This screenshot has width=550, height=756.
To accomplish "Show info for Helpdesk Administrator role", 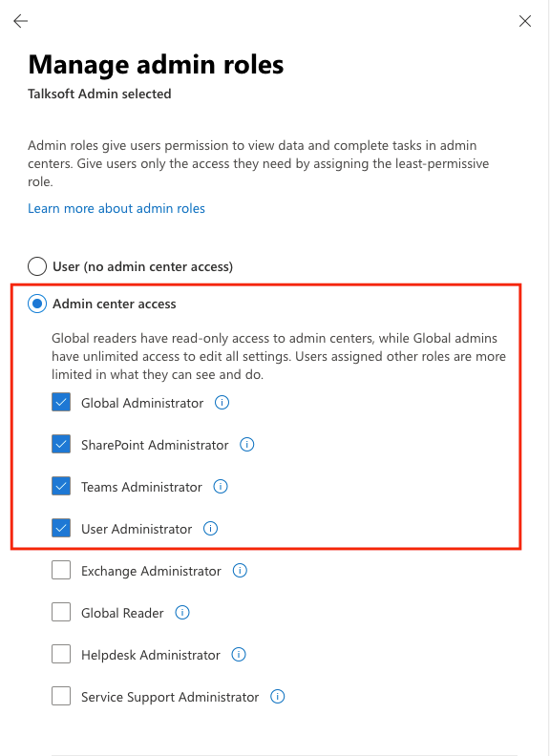I will pos(239,655).
